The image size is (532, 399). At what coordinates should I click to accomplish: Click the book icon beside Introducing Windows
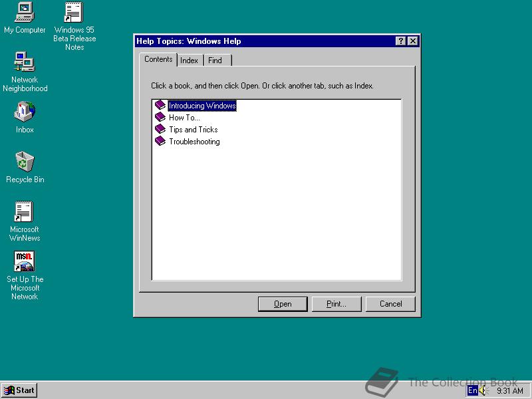click(160, 105)
